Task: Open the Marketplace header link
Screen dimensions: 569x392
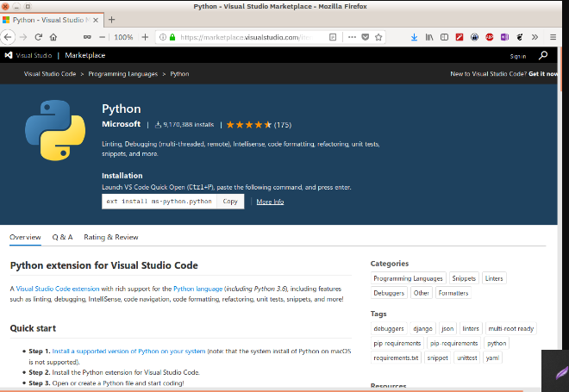Action: pyautogui.click(x=84, y=55)
